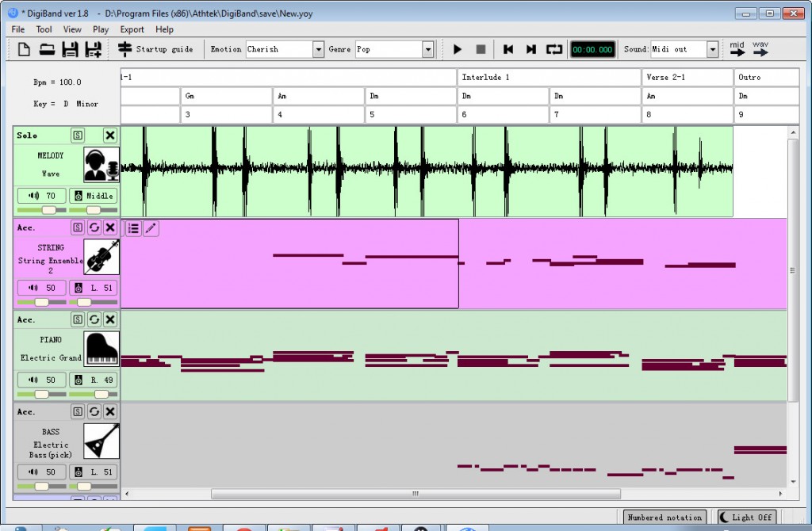The image size is (812, 531).
Task: Click Melody volume button showing 70
Action: click(x=41, y=196)
